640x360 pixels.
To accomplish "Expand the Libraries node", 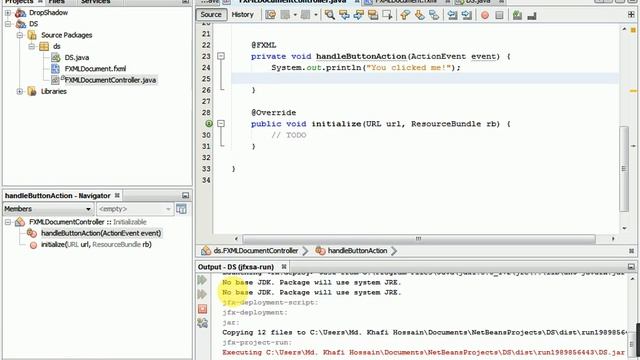I will tap(20, 91).
